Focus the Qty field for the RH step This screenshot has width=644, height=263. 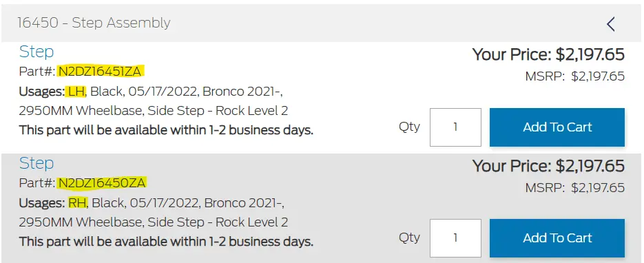click(x=455, y=238)
